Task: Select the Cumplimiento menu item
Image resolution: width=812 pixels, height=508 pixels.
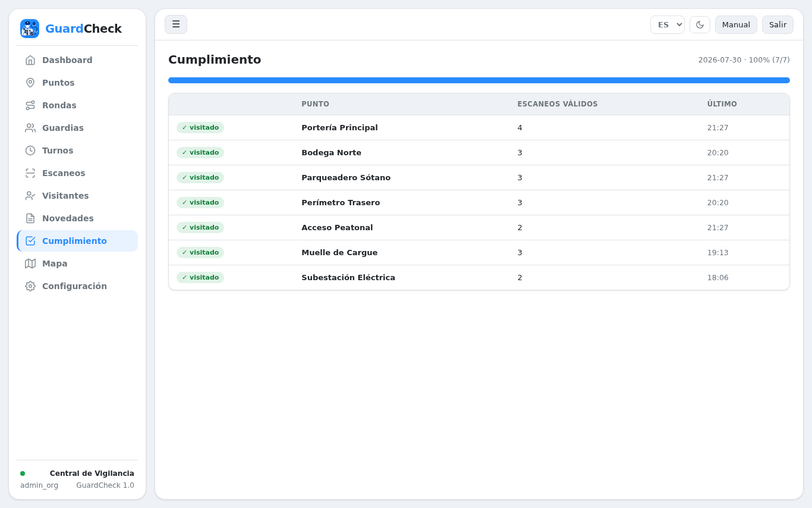Action: (x=77, y=241)
